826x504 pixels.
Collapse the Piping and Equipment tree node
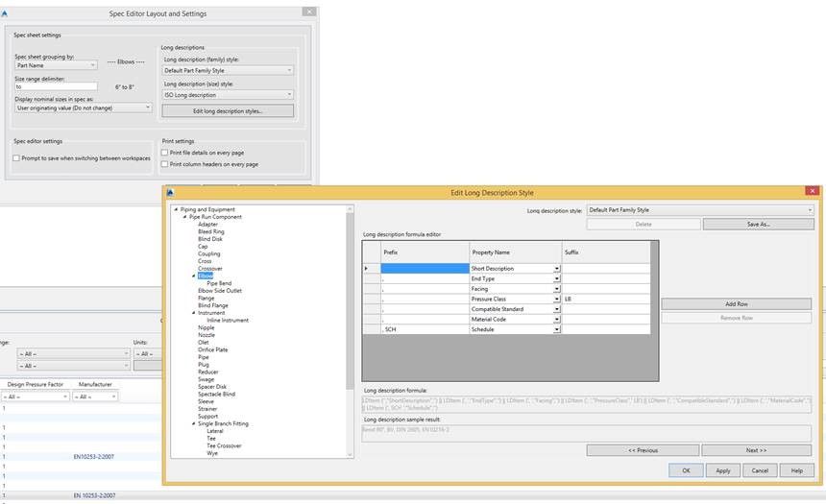click(x=176, y=209)
